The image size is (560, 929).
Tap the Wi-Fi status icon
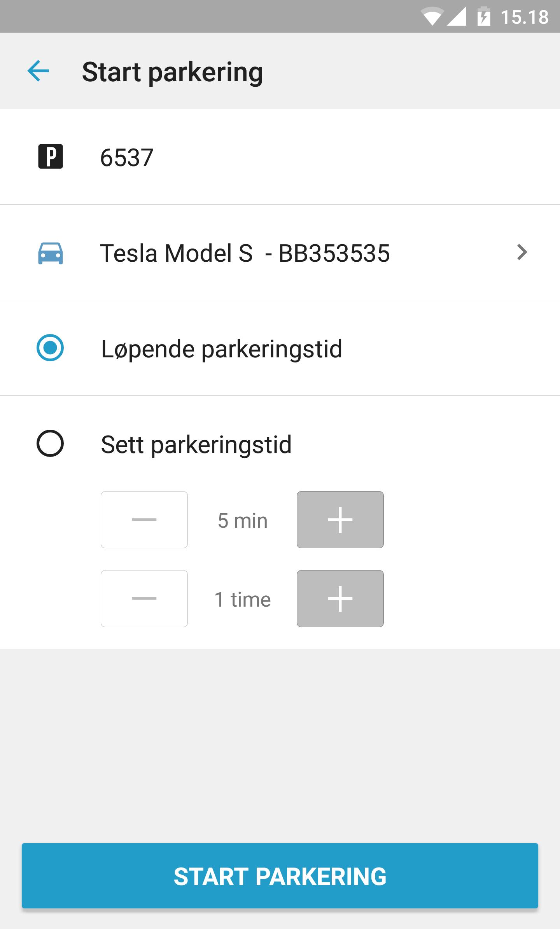pos(432,17)
